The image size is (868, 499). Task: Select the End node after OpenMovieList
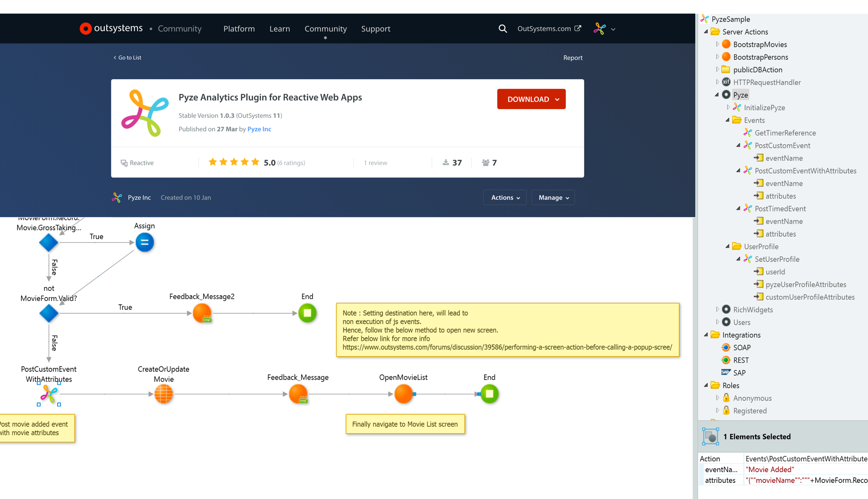pos(490,394)
